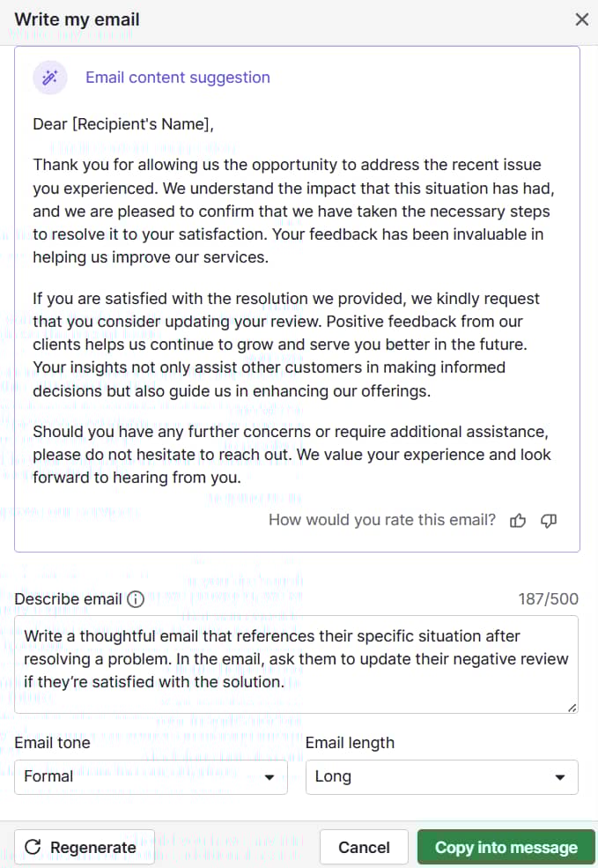Click the Dear [Recipient's Name] greeting line
Screen dimensions: 598x868
pos(123,124)
